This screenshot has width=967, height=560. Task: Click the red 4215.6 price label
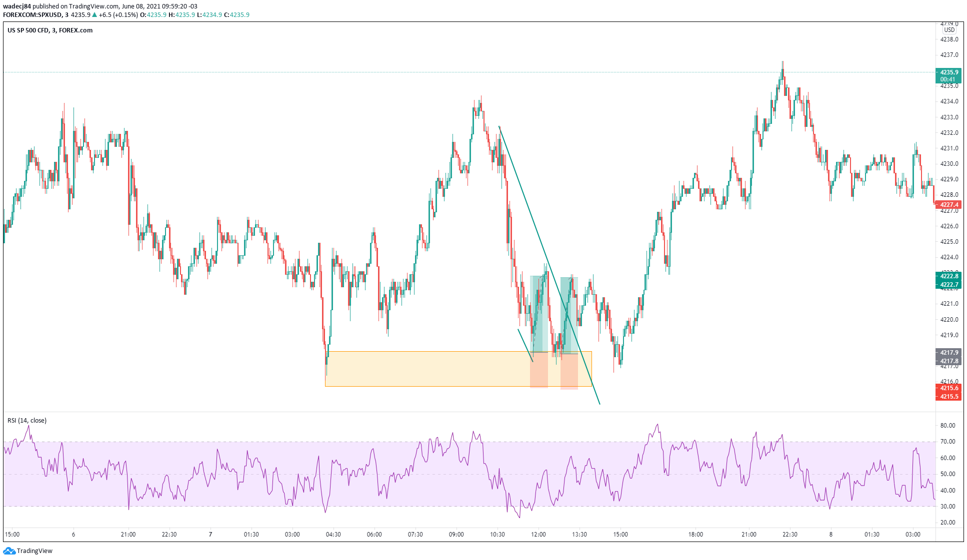[948, 388]
